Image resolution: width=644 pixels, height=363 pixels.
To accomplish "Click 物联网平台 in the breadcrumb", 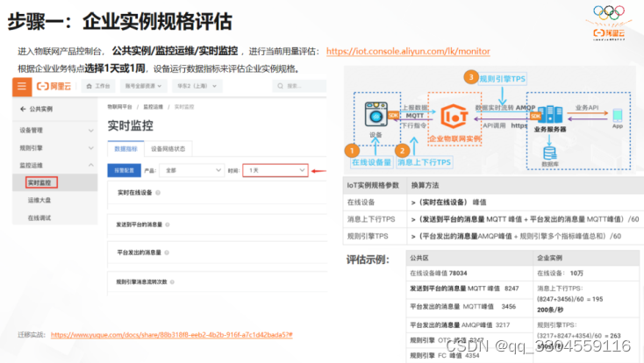I will (x=119, y=107).
